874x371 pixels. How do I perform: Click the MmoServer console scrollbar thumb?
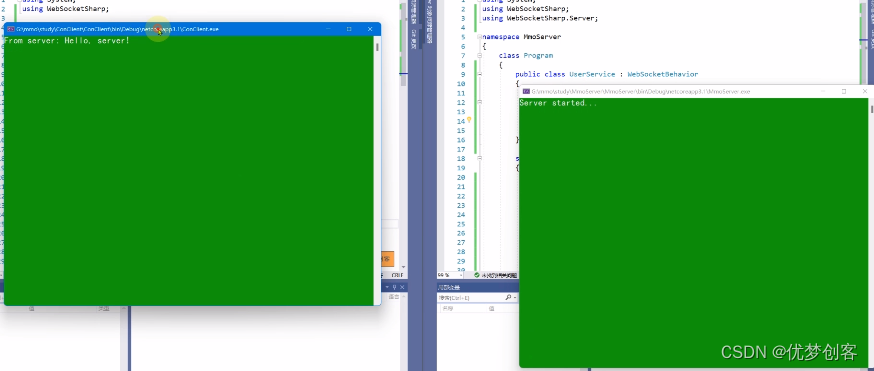pos(871,108)
